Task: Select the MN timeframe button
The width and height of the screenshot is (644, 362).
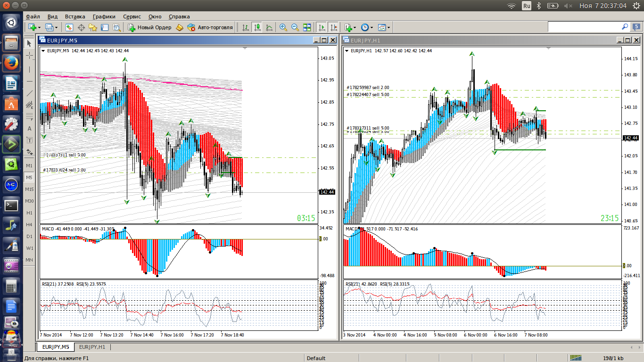Action: pyautogui.click(x=29, y=260)
